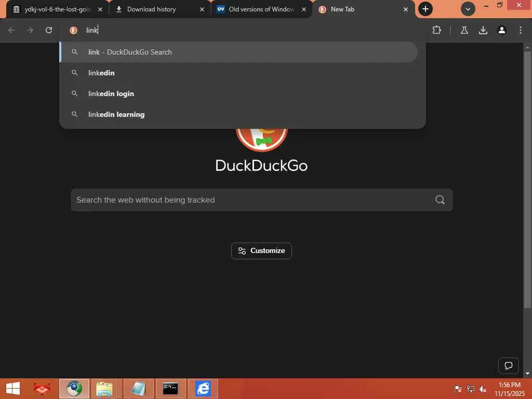
Task: Open Internet Explorer from the taskbar
Action: click(x=203, y=389)
